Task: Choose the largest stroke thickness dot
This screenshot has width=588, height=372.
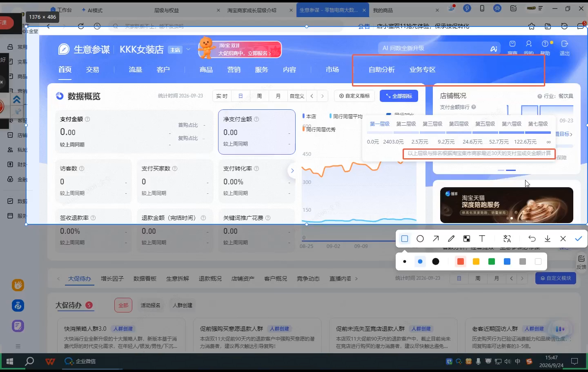Action: (436, 261)
